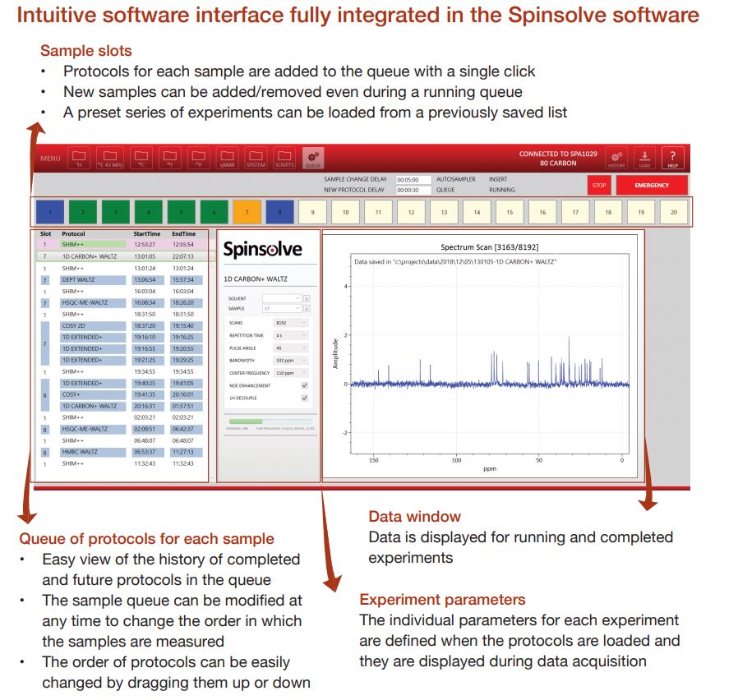Open the 19F protocols folder
The width and height of the screenshot is (738, 700).
170,158
